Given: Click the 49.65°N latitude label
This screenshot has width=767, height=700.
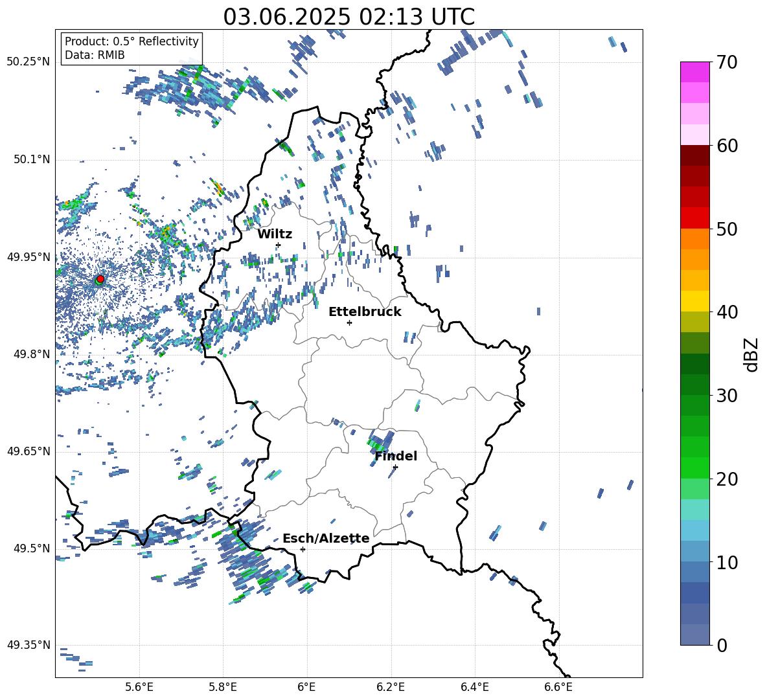Looking at the screenshot, I should click(29, 451).
